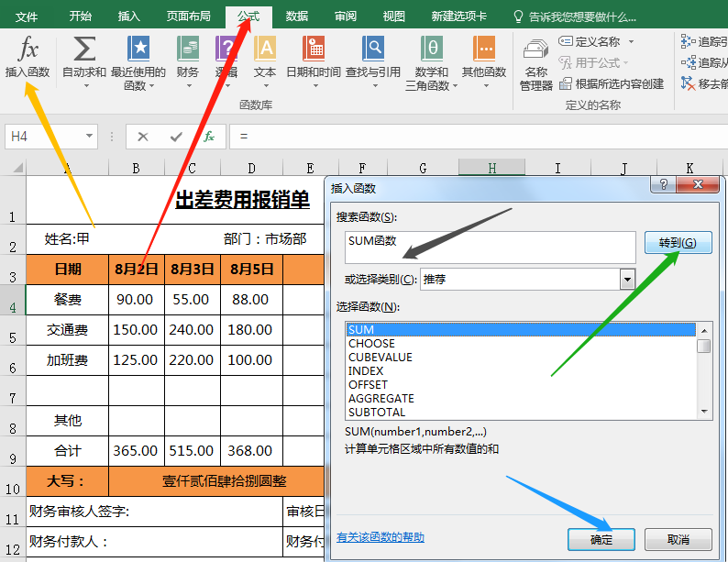Screen dimensions: 728x562
Task: Select row 4 header
Action: tap(13, 301)
